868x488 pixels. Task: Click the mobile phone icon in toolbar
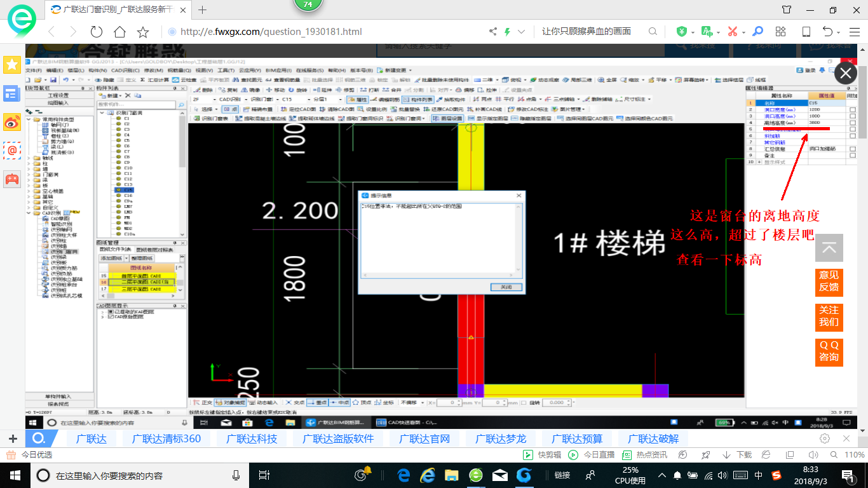click(x=806, y=32)
